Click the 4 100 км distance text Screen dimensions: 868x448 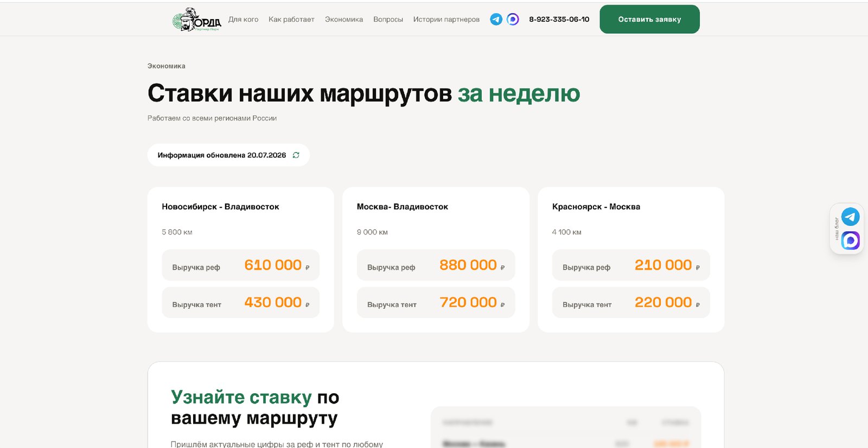coord(567,232)
